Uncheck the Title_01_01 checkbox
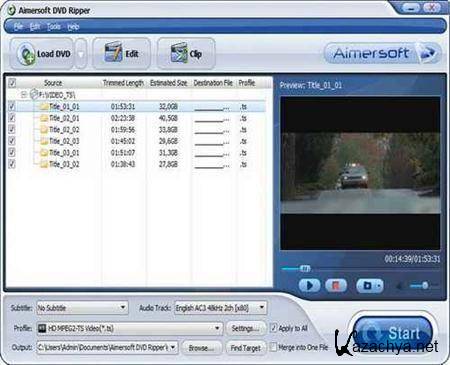The height and width of the screenshot is (365, 450). (x=12, y=106)
